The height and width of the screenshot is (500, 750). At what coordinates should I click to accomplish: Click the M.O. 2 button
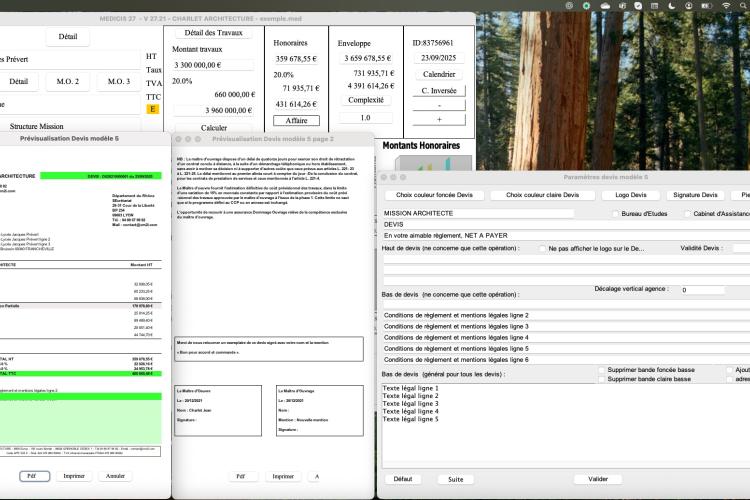coord(68,82)
